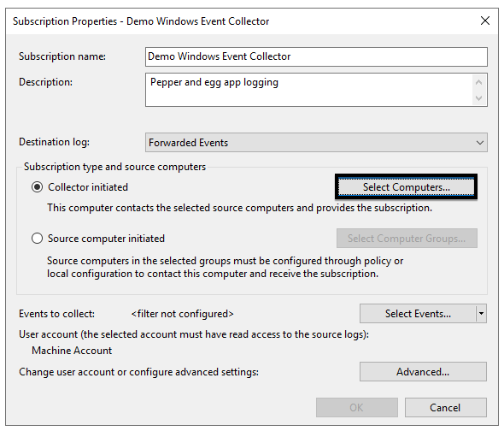This screenshot has width=504, height=431.
Task: Click the 'Machine Account' text
Action: [x=72, y=351]
